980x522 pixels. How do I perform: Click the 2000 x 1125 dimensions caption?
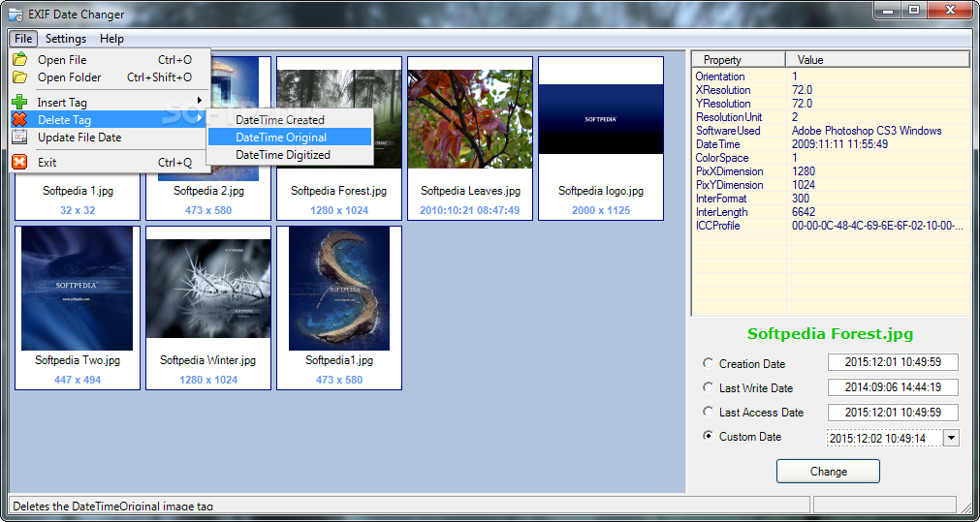point(601,210)
